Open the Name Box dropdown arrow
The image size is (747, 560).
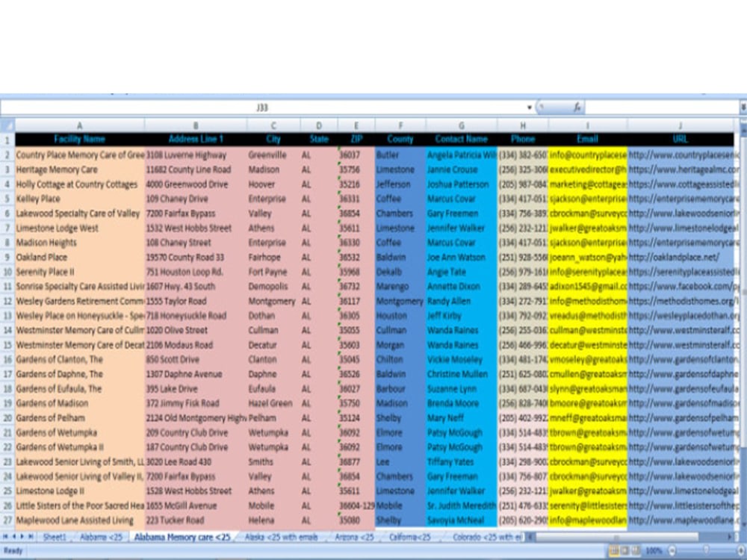pos(530,108)
